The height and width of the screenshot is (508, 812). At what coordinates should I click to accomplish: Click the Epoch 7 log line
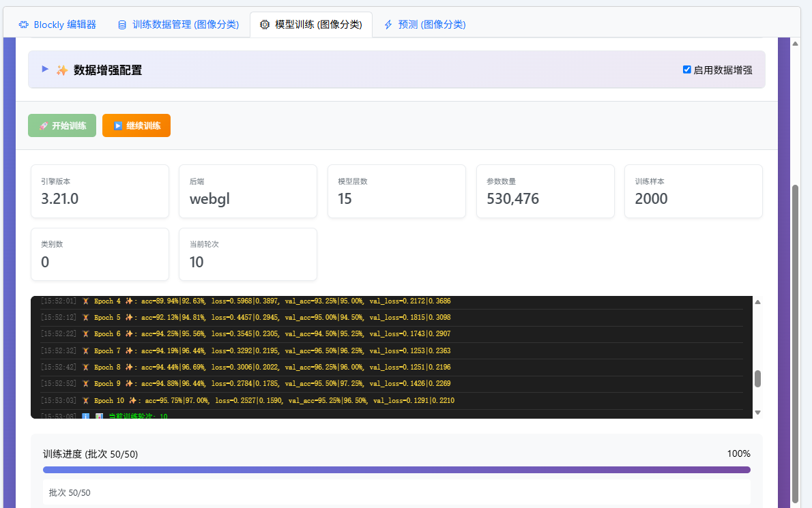(x=392, y=350)
